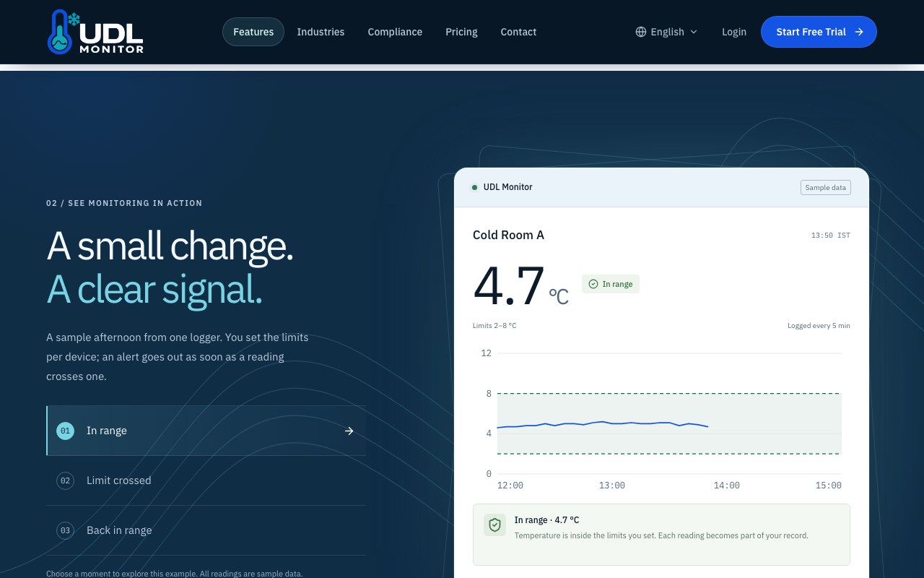Click the arrow in Start Free Trial
This screenshot has height=578, width=924.
(x=859, y=32)
